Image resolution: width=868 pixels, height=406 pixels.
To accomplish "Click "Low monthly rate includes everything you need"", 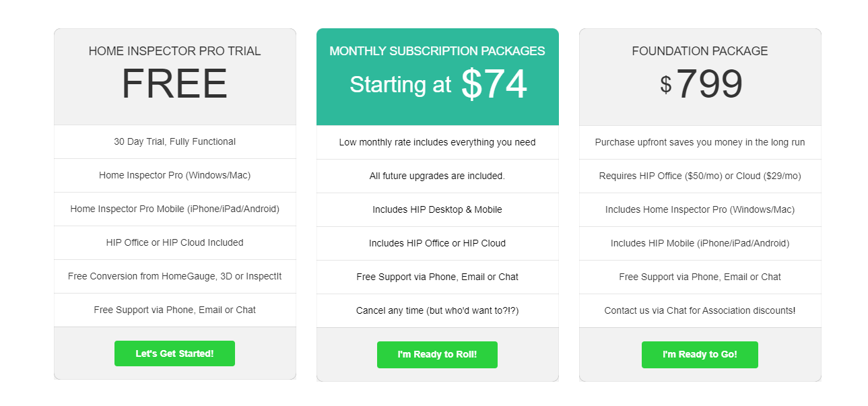I will 437,142.
